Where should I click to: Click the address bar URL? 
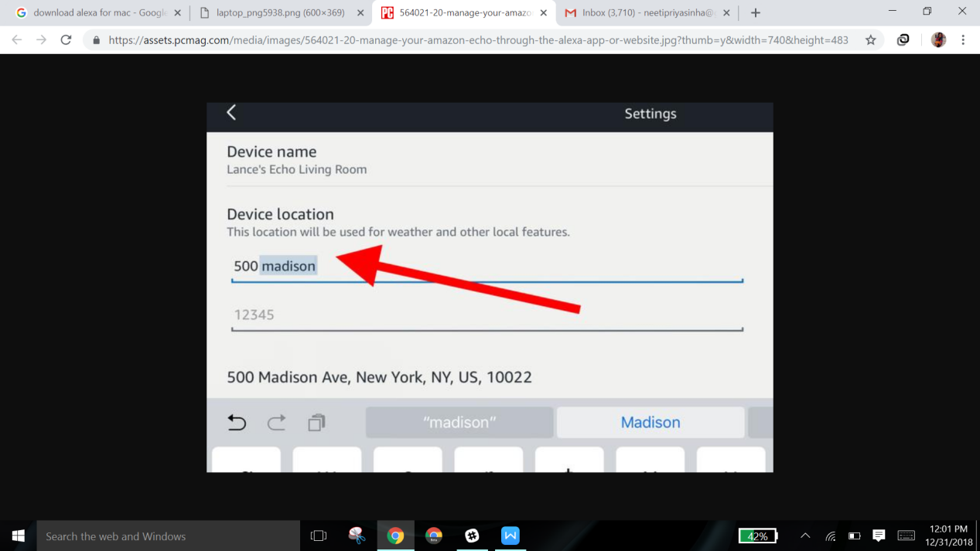[478, 40]
